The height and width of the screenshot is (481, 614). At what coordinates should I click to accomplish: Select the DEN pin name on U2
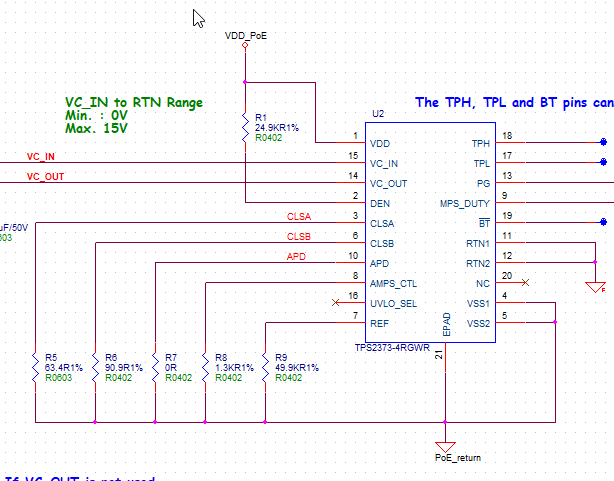click(380, 204)
